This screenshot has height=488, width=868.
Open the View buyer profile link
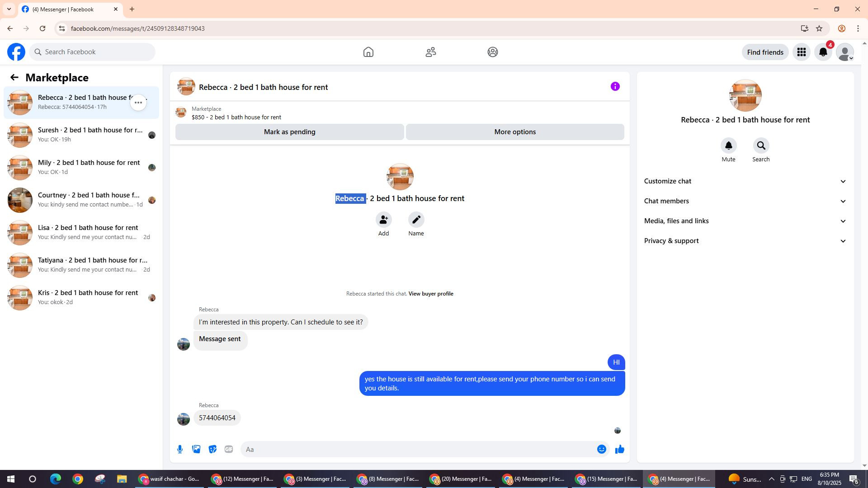click(431, 294)
